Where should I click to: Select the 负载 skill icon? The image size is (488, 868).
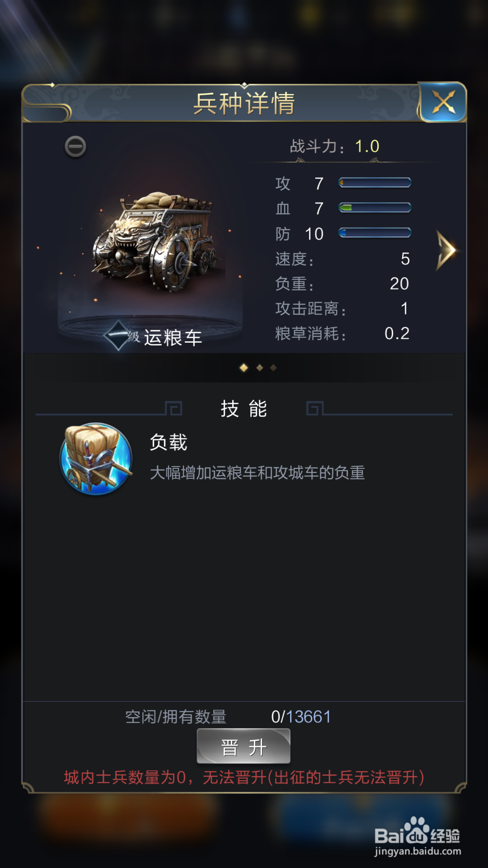[x=96, y=458]
